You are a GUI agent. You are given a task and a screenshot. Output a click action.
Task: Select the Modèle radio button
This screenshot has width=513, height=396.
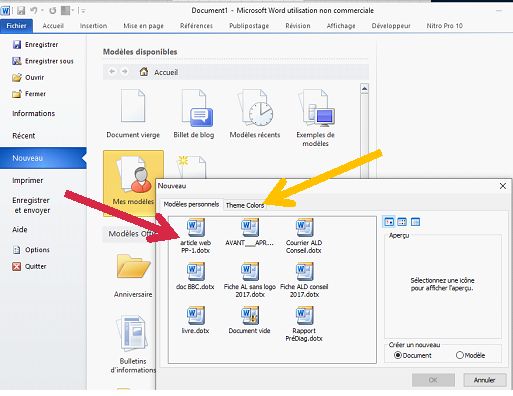[460, 355]
